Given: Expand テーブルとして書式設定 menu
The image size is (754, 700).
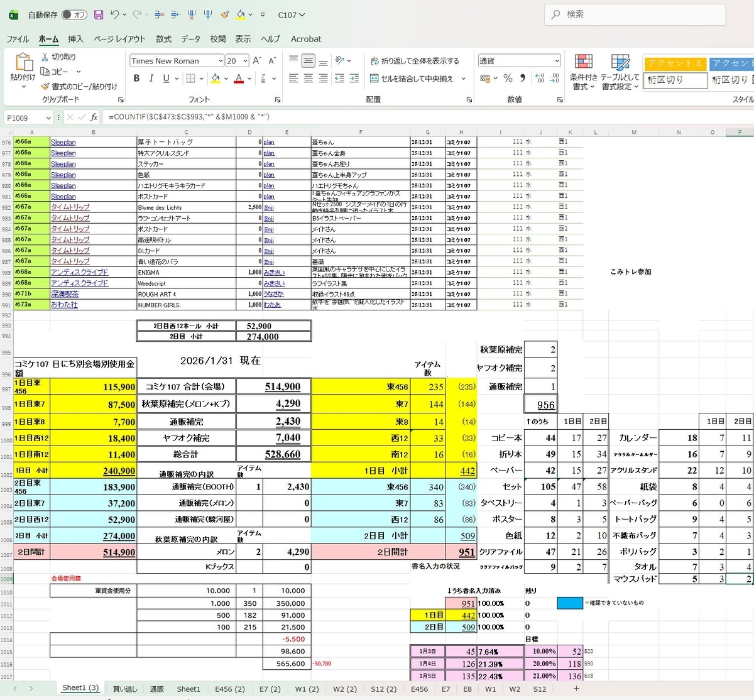Looking at the screenshot, I should (x=620, y=72).
